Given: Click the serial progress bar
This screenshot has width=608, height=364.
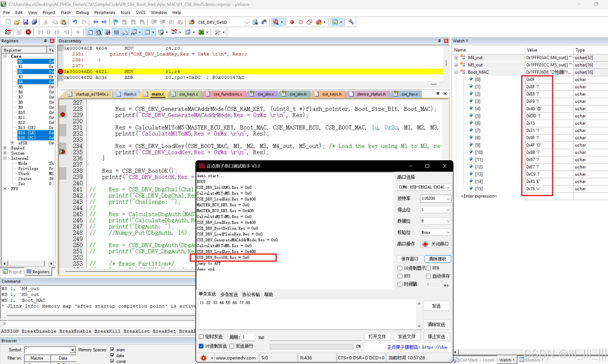Looking at the screenshot, I should click(311, 346).
